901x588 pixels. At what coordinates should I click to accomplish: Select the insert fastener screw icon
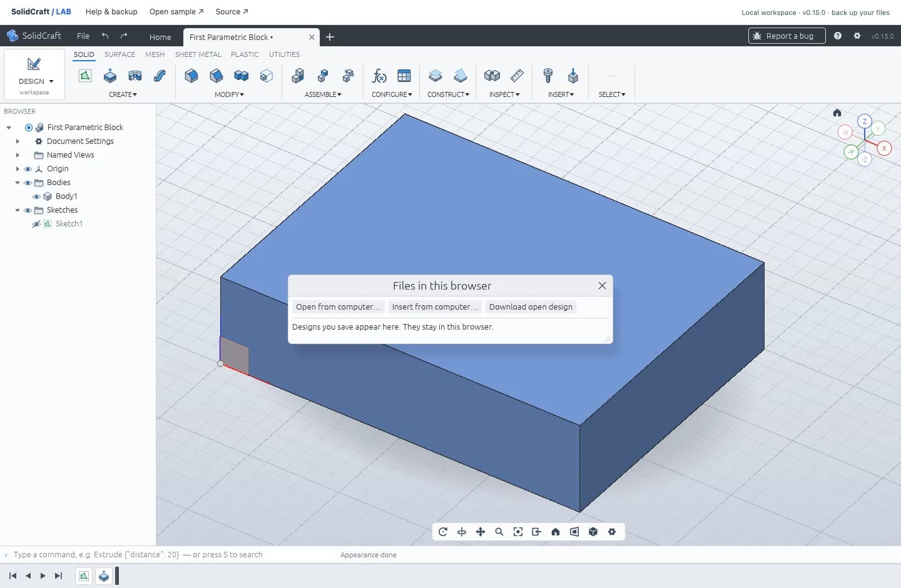point(548,76)
